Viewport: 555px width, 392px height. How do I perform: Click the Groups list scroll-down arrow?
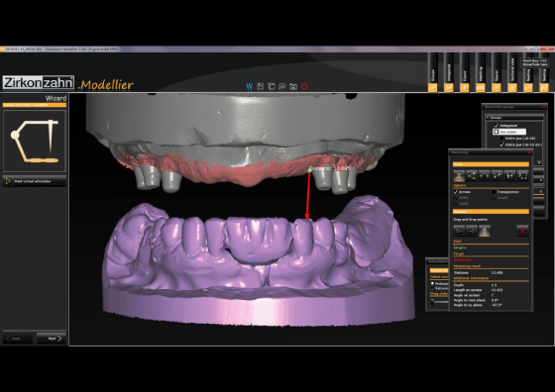[539, 163]
